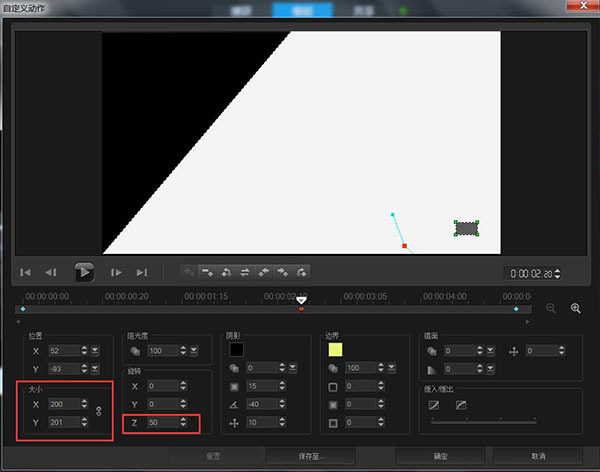Toggle the ease out curve button

[461, 405]
